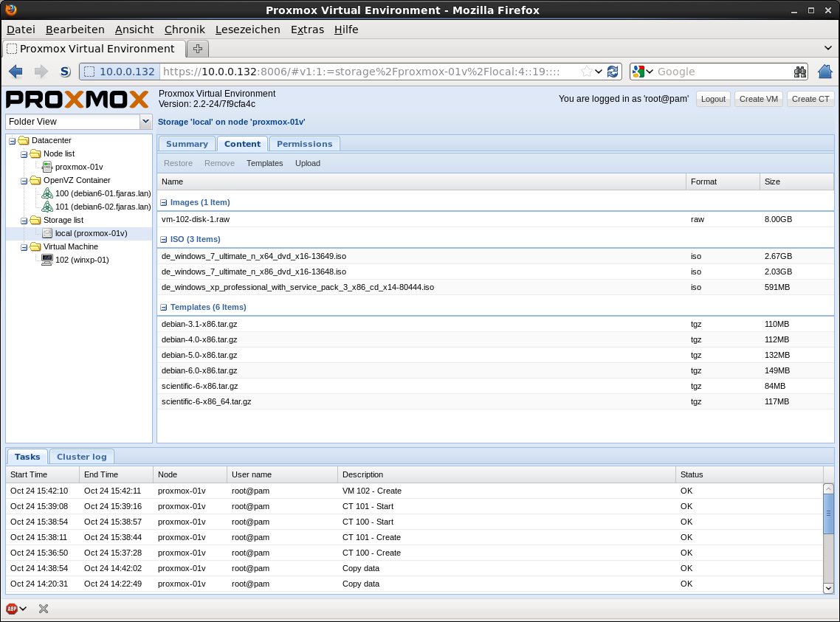
Task: Click the Firefox back arrow icon
Action: click(16, 72)
